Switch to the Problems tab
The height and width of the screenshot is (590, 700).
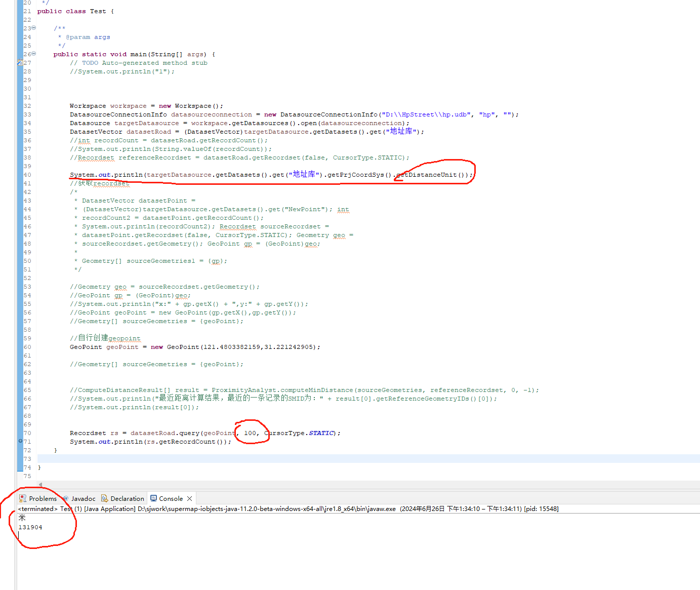pyautogui.click(x=43, y=498)
